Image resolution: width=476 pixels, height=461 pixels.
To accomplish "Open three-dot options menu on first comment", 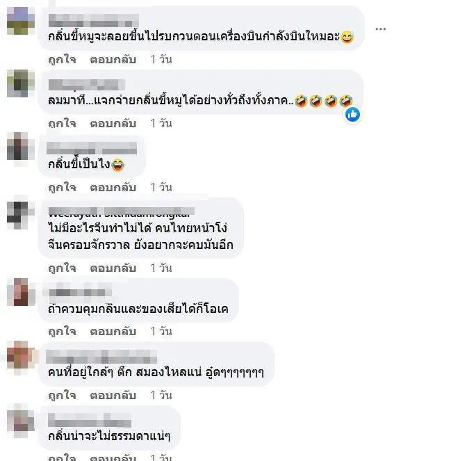I will (380, 29).
